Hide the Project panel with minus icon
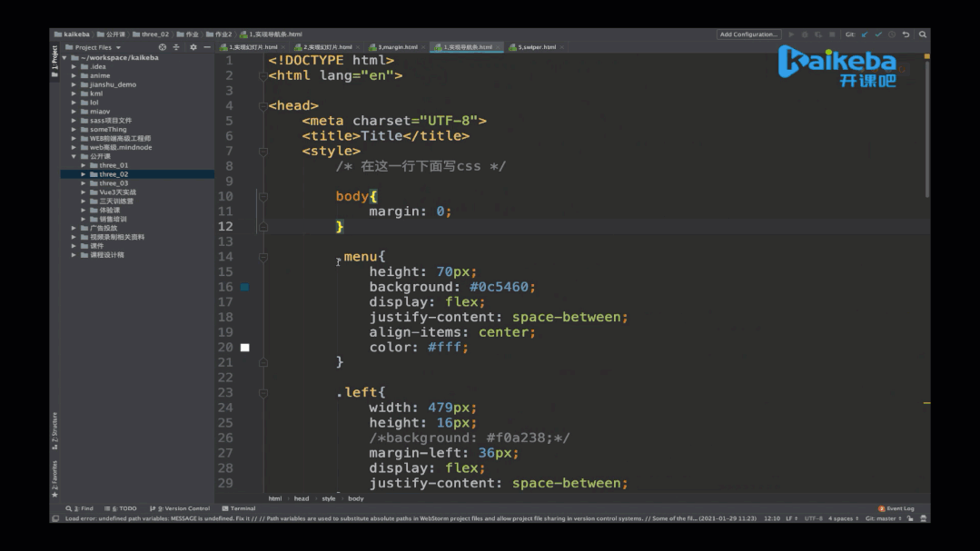This screenshot has width=980, height=551. coord(207,47)
